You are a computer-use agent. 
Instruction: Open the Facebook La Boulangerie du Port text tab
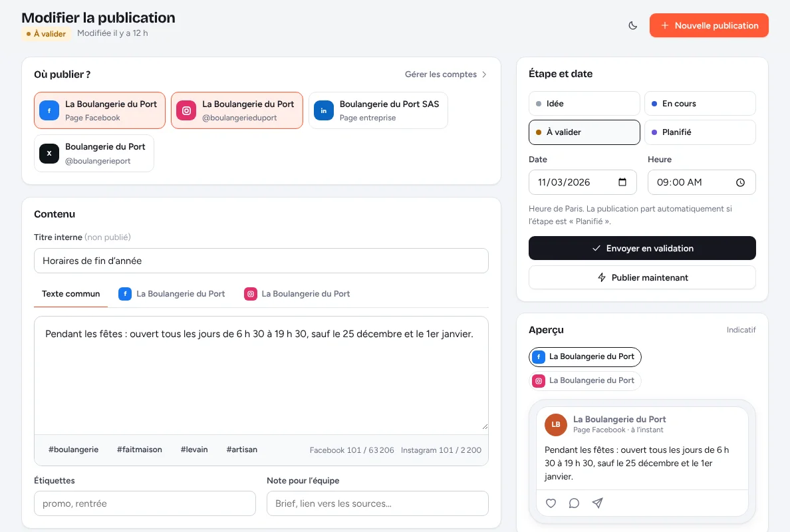pos(172,294)
